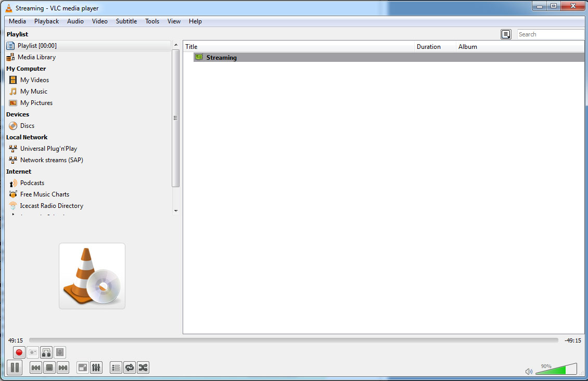Toggle remaining time display -49:15
Image resolution: width=588 pixels, height=381 pixels.
coord(572,340)
